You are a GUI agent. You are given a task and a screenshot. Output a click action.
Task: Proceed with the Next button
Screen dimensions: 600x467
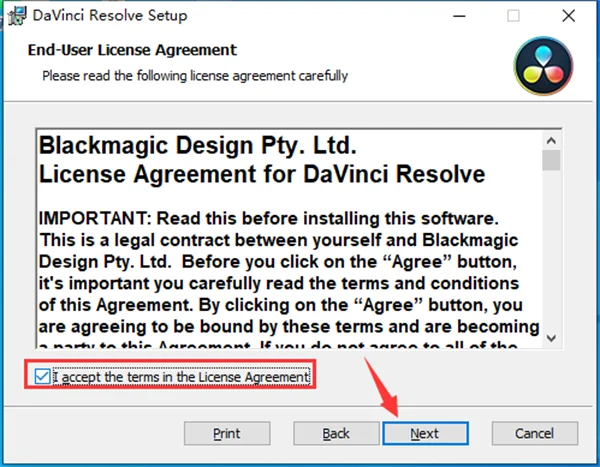pyautogui.click(x=426, y=433)
